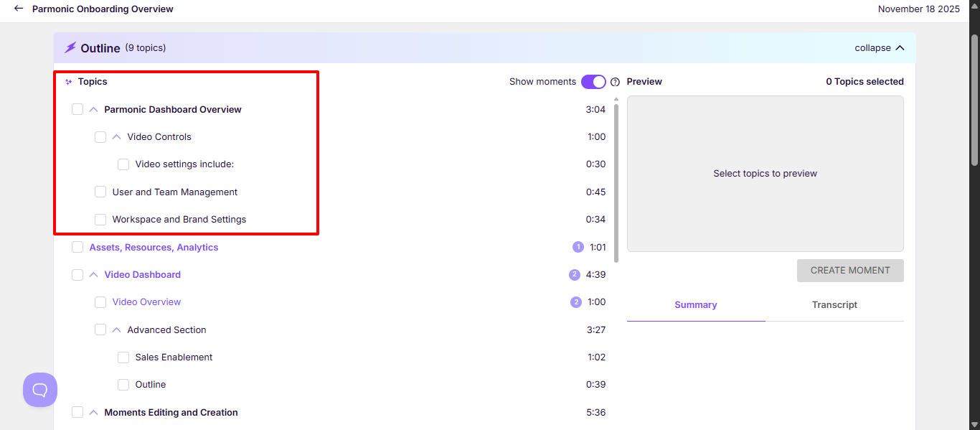The image size is (980, 430).
Task: Check the Outline subtopic checkbox
Action: point(123,385)
